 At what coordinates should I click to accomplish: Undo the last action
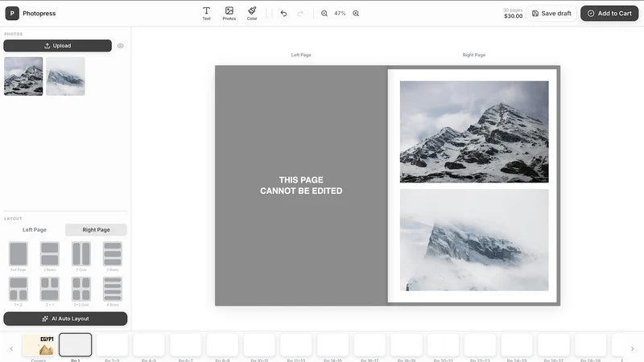point(283,13)
